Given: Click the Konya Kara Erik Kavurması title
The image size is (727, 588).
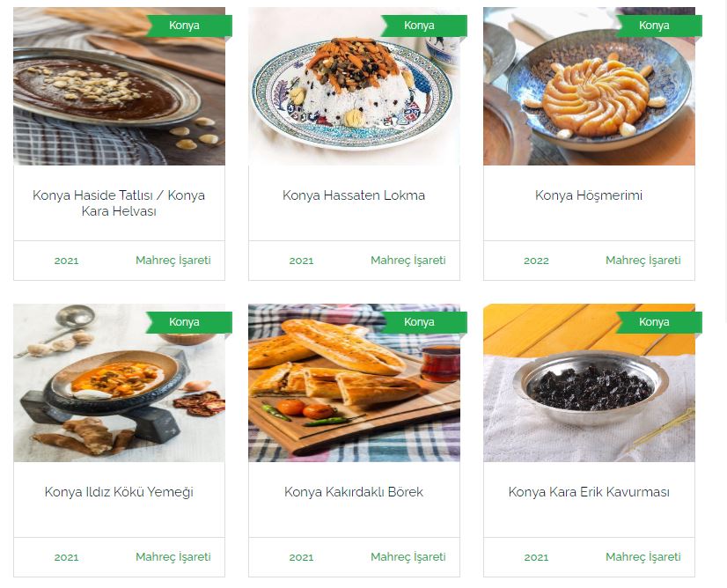Looking at the screenshot, I should pos(589,492).
